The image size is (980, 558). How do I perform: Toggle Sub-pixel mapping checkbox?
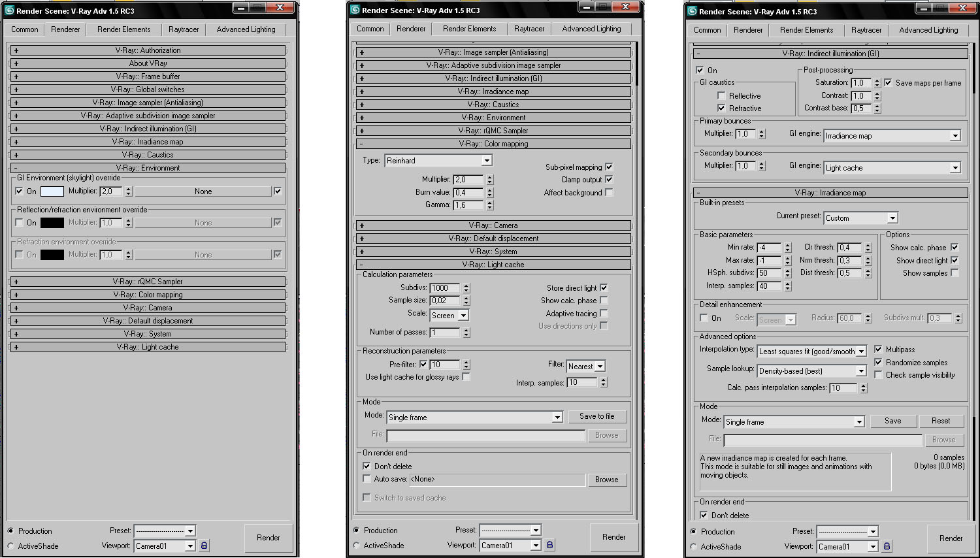(x=609, y=167)
